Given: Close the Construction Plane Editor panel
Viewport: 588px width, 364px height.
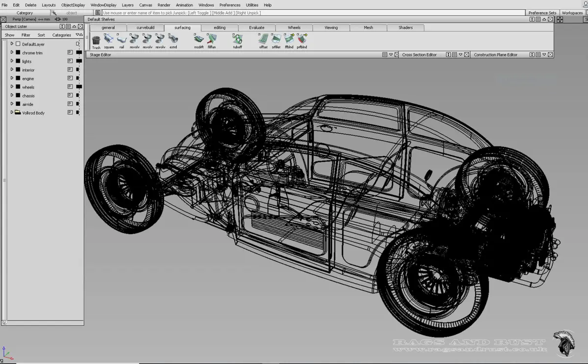Looking at the screenshot, I should pos(551,55).
